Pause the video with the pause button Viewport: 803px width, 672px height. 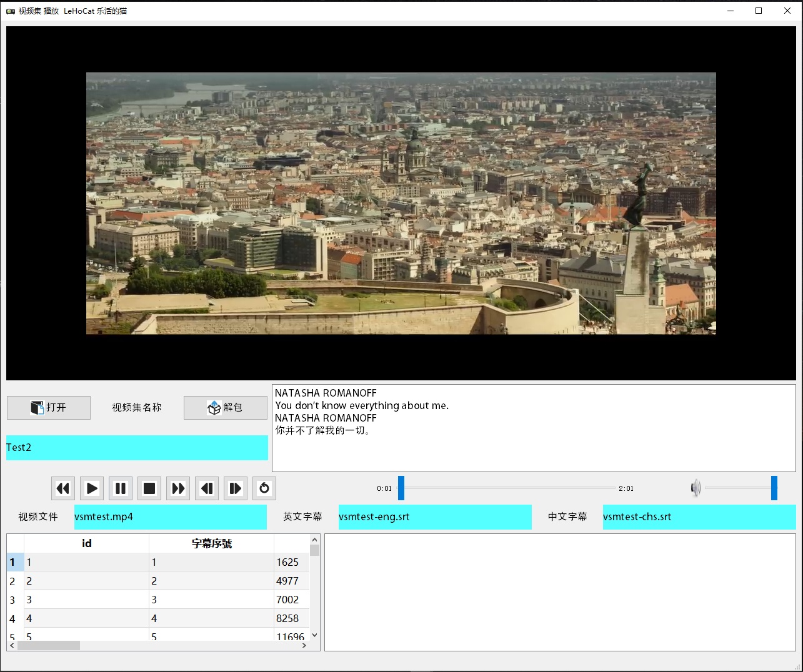point(121,488)
